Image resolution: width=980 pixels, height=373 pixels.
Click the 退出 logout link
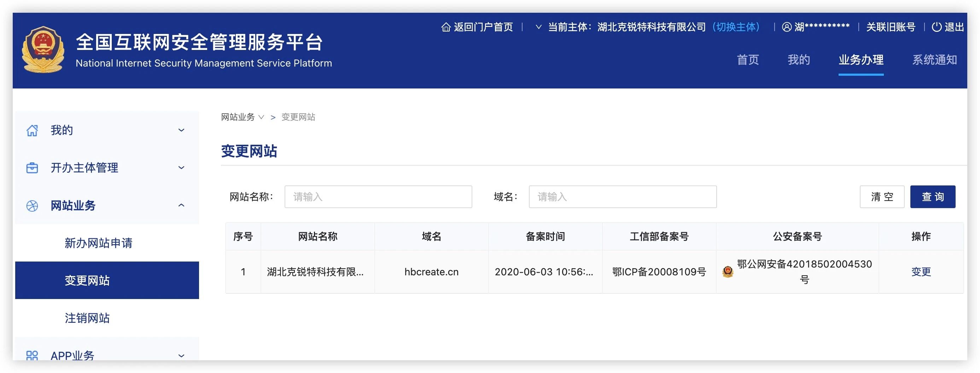pos(954,27)
